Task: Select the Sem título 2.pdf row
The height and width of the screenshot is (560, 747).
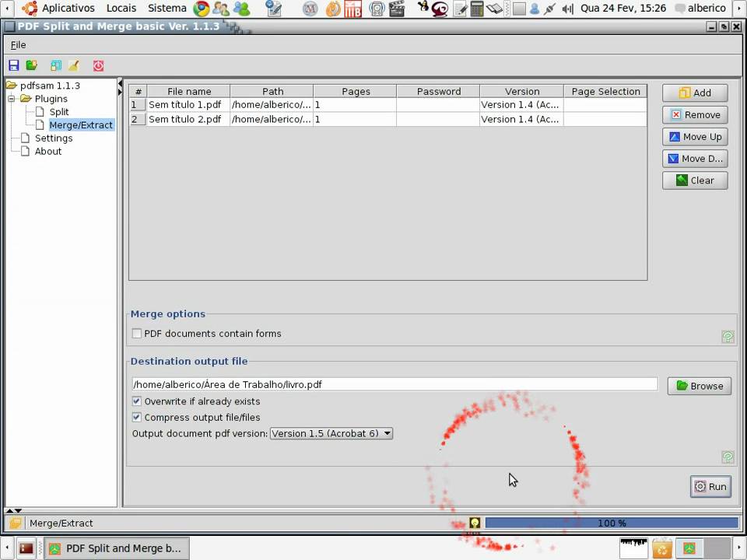Action: (388, 119)
